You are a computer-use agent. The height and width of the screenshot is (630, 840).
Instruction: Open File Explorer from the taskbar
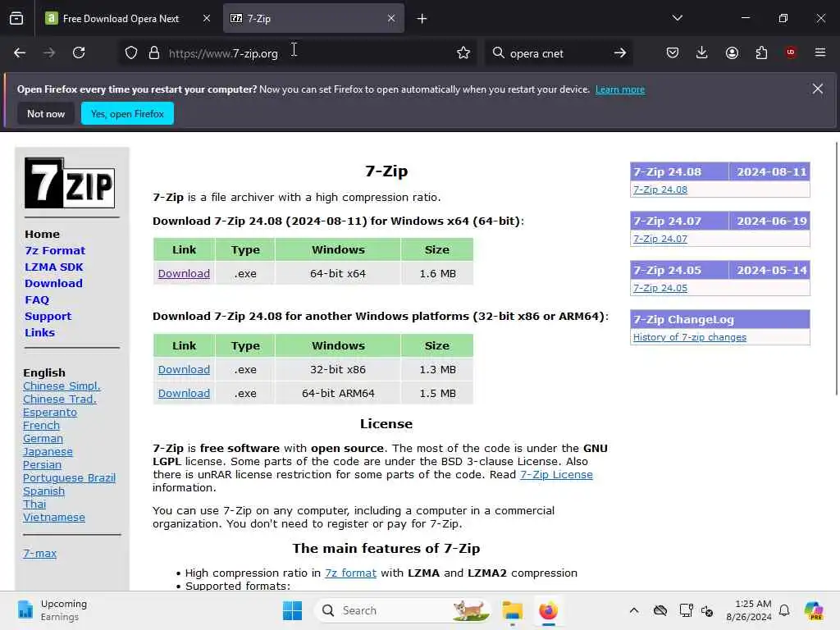click(x=512, y=610)
